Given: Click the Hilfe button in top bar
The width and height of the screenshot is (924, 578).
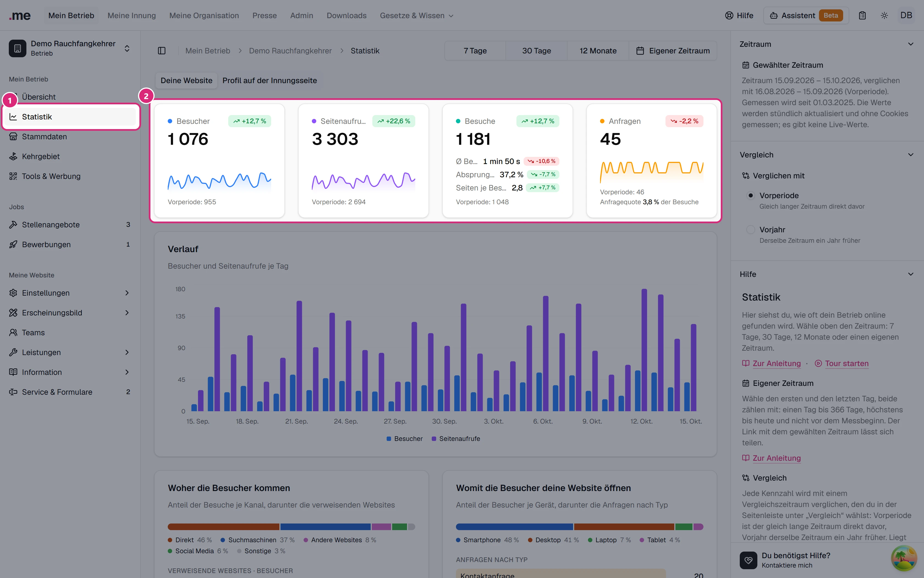Looking at the screenshot, I should (739, 16).
